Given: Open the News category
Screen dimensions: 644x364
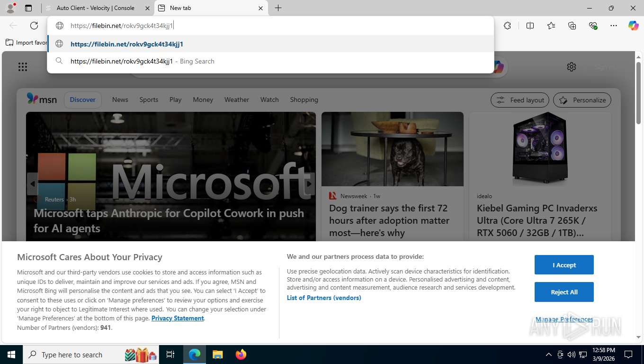Looking at the screenshot, I should pos(120,100).
